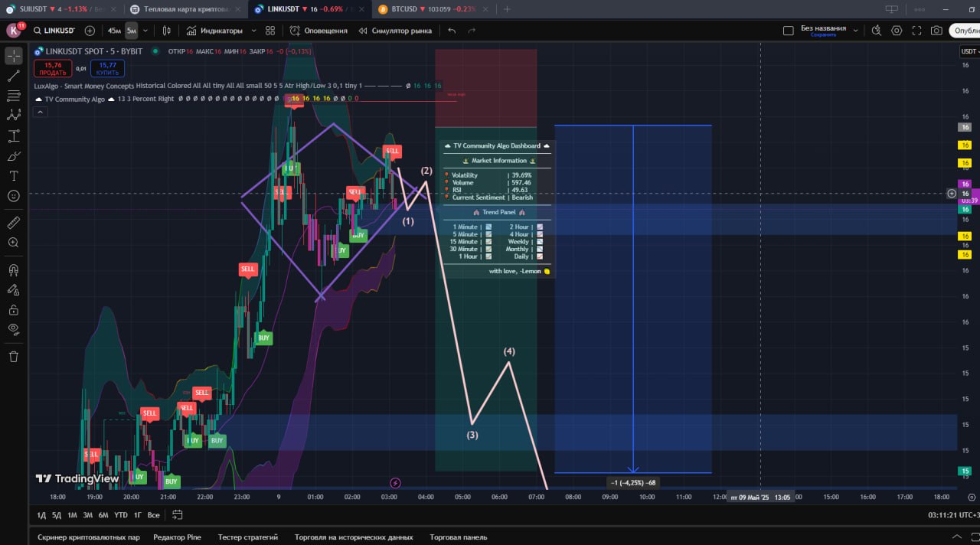
Task: Open the chart settings hexagon icon
Action: 897,31
